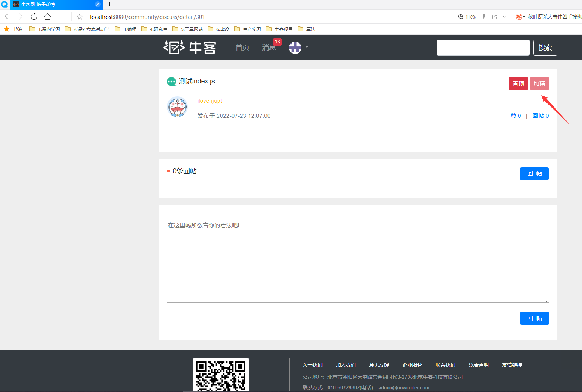Click the 公司地址 company address text
The height and width of the screenshot is (392, 582).
tap(383, 377)
